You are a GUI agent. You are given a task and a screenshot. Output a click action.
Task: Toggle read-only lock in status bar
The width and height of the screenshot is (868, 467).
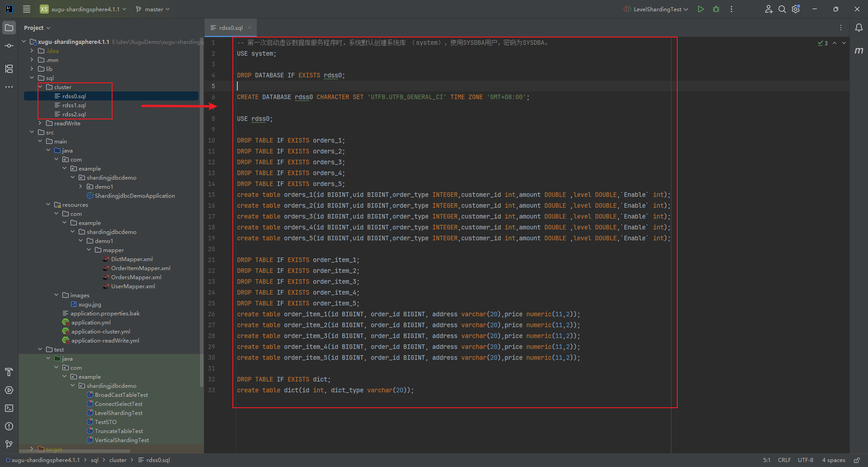[x=856, y=460]
